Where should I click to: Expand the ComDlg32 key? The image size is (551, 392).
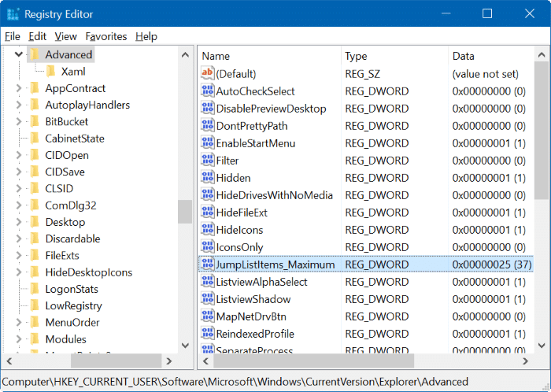pos(19,205)
